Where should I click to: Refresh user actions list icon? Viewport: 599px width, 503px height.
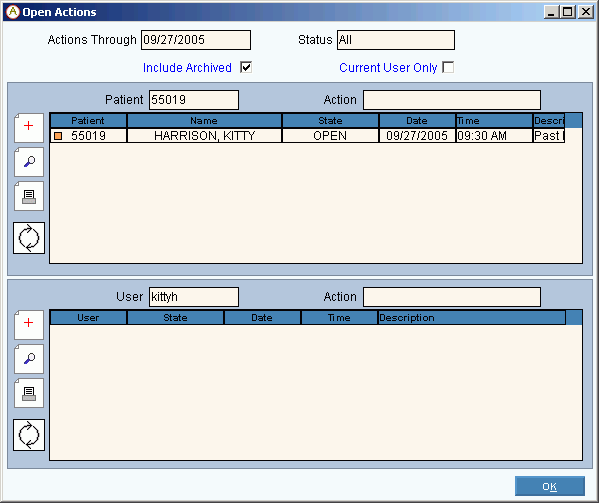pos(29,435)
